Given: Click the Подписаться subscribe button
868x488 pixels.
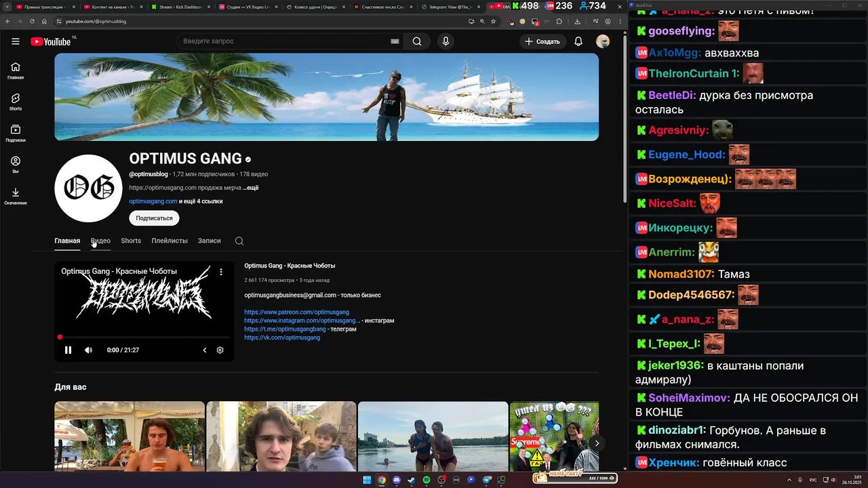Looking at the screenshot, I should [154, 218].
